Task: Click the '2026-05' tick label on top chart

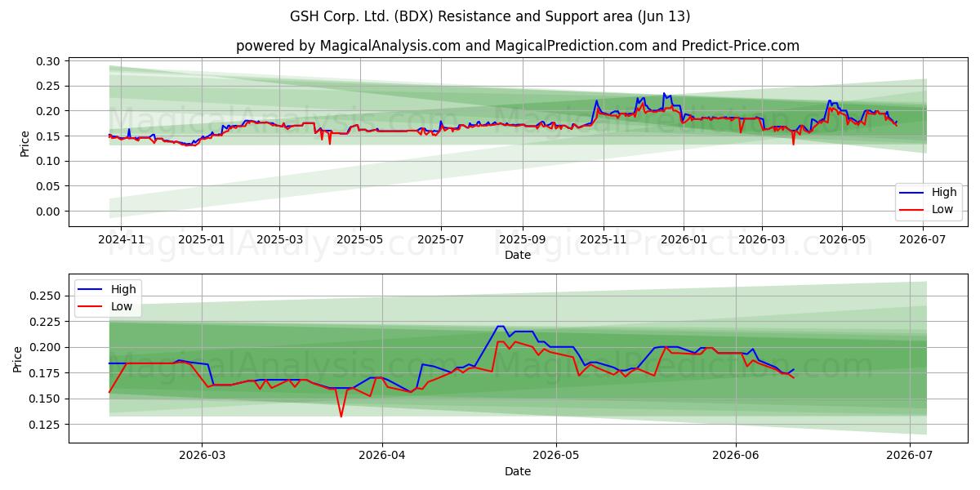Action: click(x=842, y=239)
